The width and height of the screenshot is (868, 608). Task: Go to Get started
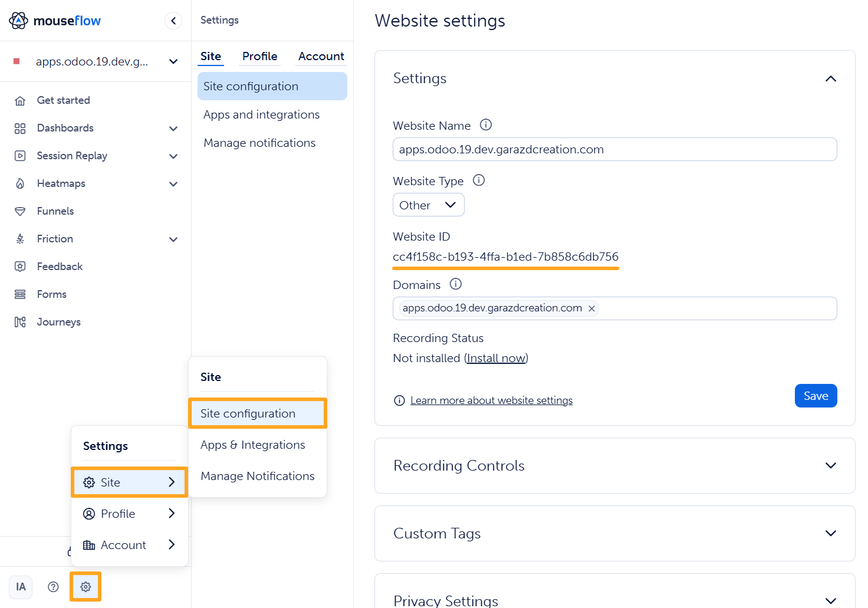(x=63, y=100)
